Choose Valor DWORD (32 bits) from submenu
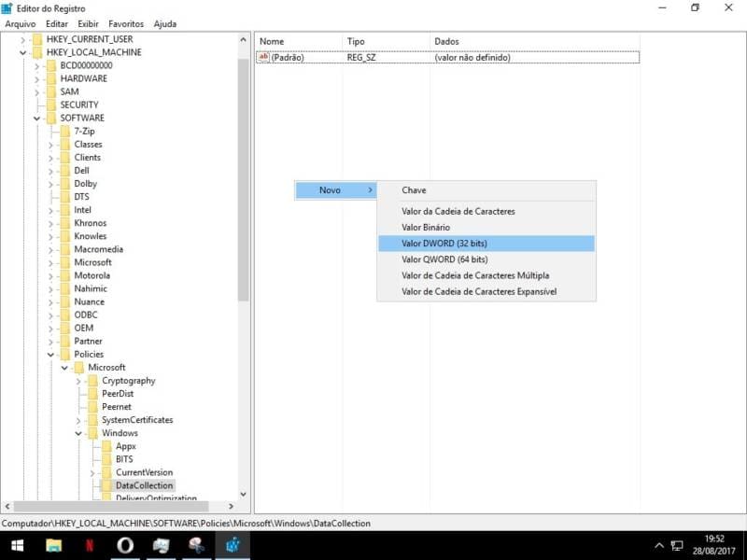Screen dimensions: 747x560 click(x=486, y=244)
